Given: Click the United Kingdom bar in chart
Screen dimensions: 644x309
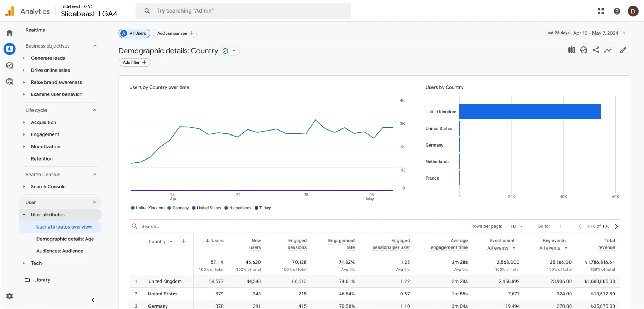Looking at the screenshot, I should 530,112.
